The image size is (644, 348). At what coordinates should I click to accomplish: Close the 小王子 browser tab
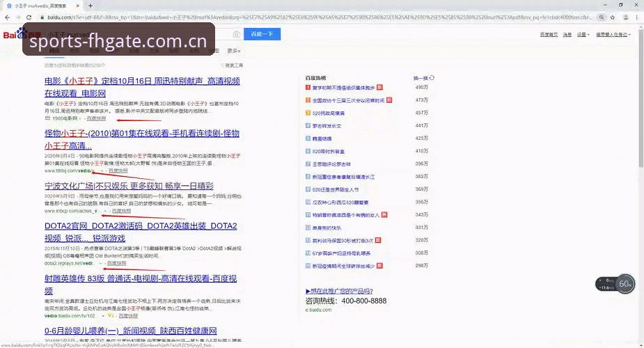(x=77, y=6)
